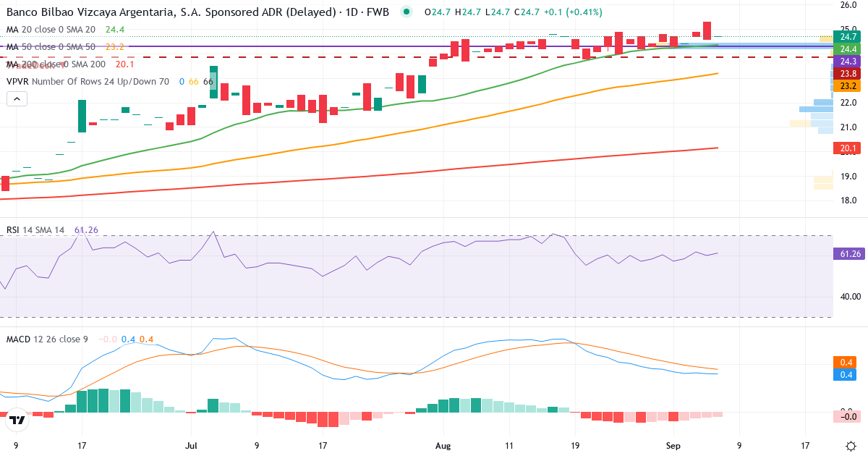
Task: Click the orange 0.4 MACD axis label
Action: pyautogui.click(x=846, y=362)
